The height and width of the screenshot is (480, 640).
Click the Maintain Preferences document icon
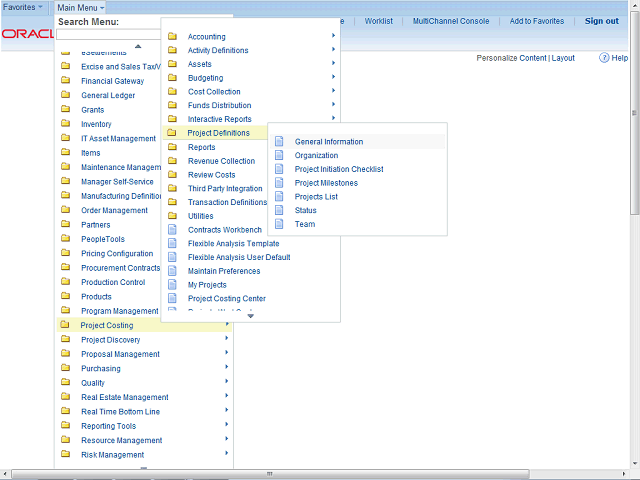(x=173, y=271)
